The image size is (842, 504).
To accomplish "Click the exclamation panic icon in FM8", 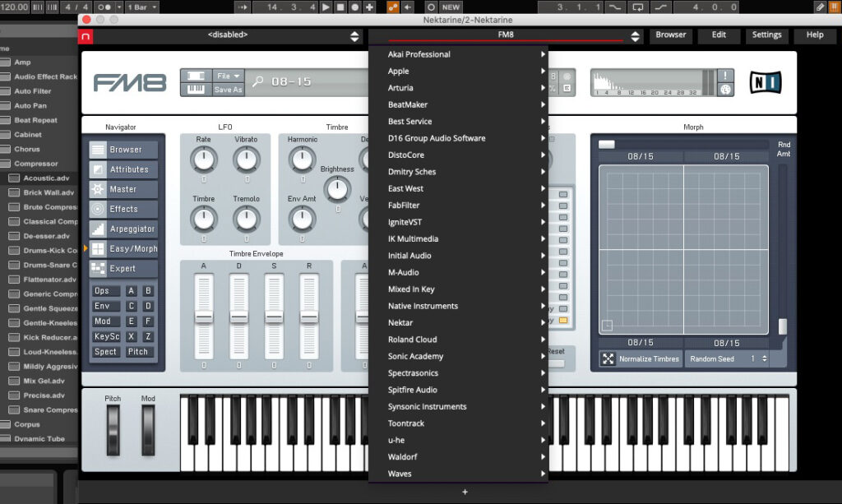I will tap(725, 75).
